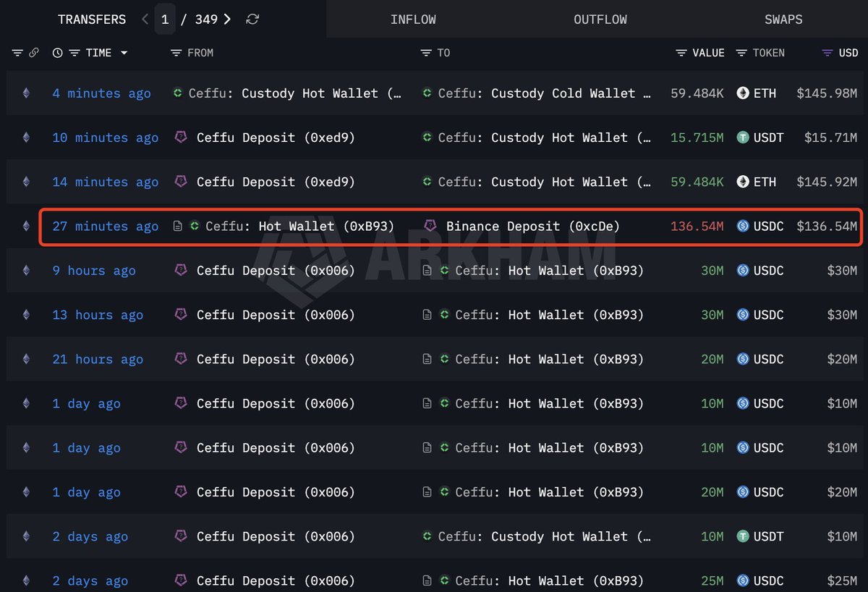Image resolution: width=868 pixels, height=592 pixels.
Task: Click the link icon in table header
Action: click(33, 53)
